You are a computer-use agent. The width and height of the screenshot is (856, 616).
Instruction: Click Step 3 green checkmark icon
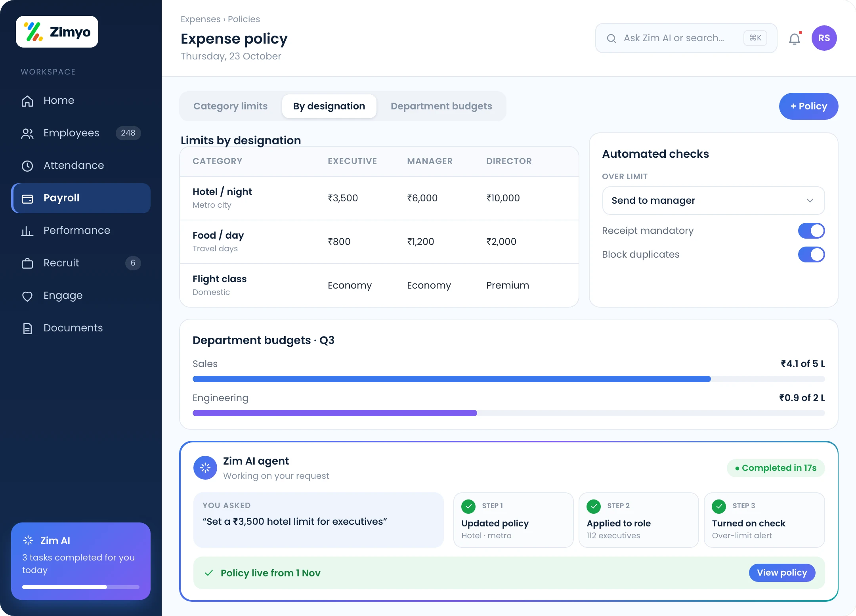click(719, 506)
